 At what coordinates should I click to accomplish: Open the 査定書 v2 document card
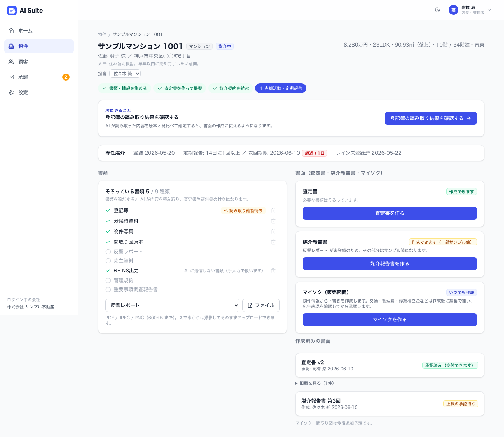pos(390,365)
